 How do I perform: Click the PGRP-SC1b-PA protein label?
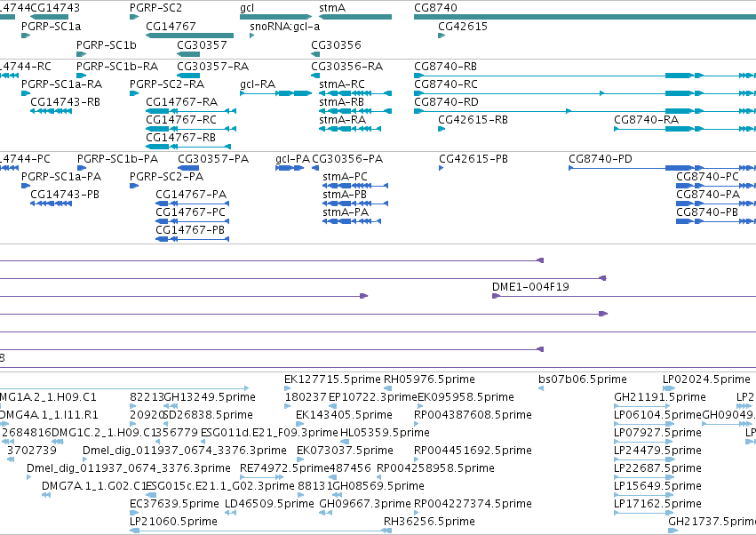click(117, 159)
